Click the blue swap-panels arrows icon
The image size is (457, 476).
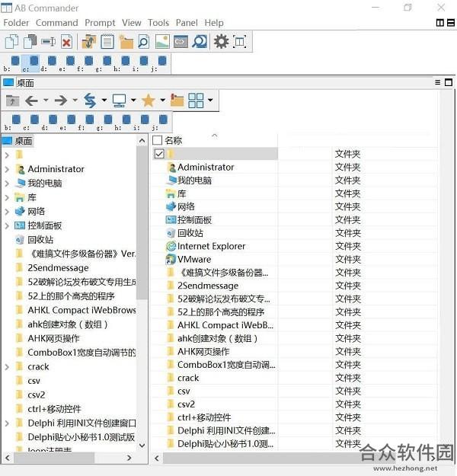coord(90,101)
